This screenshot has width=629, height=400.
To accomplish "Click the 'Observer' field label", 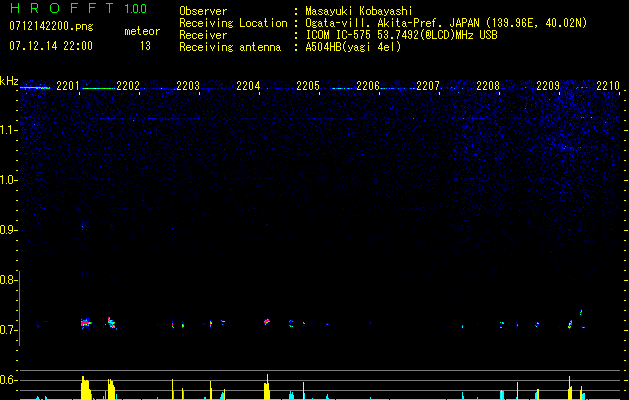I will (x=203, y=11).
